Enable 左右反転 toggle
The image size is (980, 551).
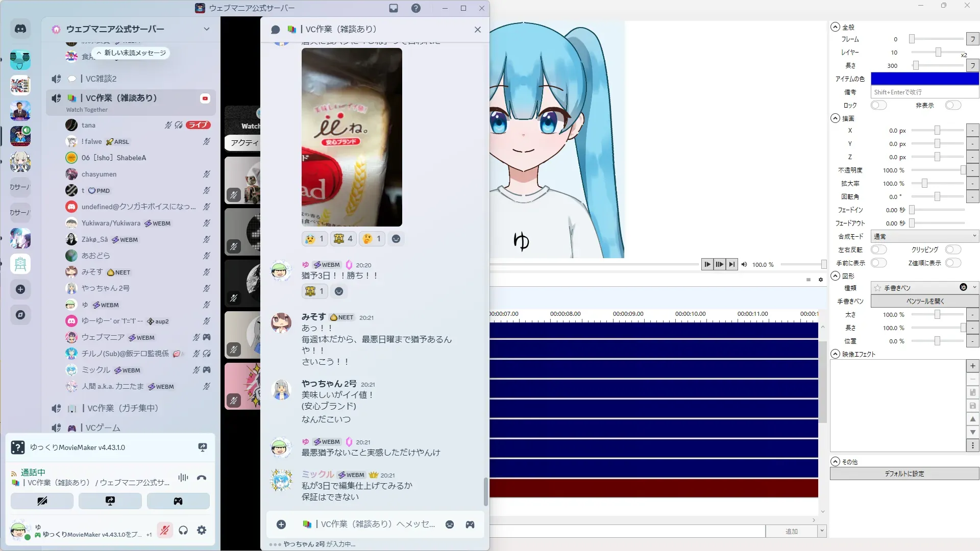[878, 249]
